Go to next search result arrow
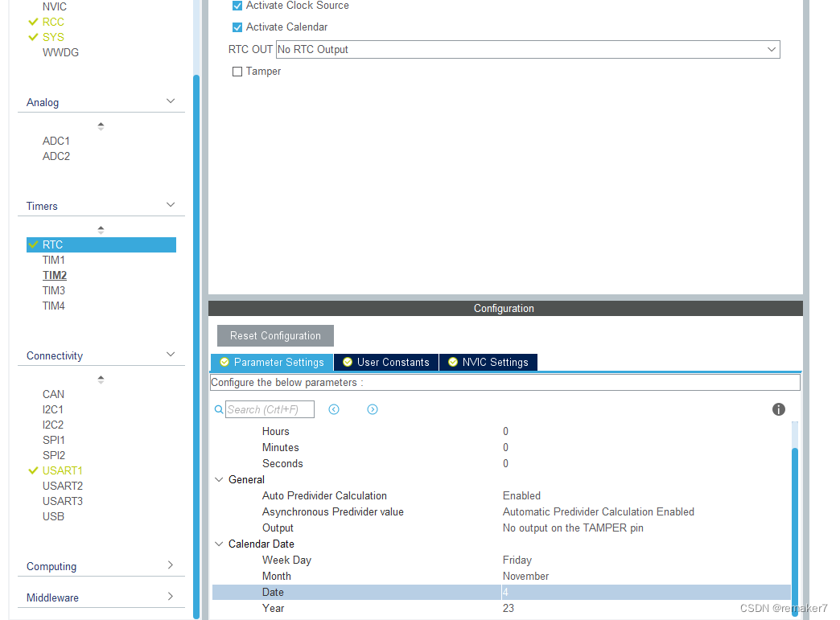This screenshot has width=840, height=620. [x=373, y=409]
